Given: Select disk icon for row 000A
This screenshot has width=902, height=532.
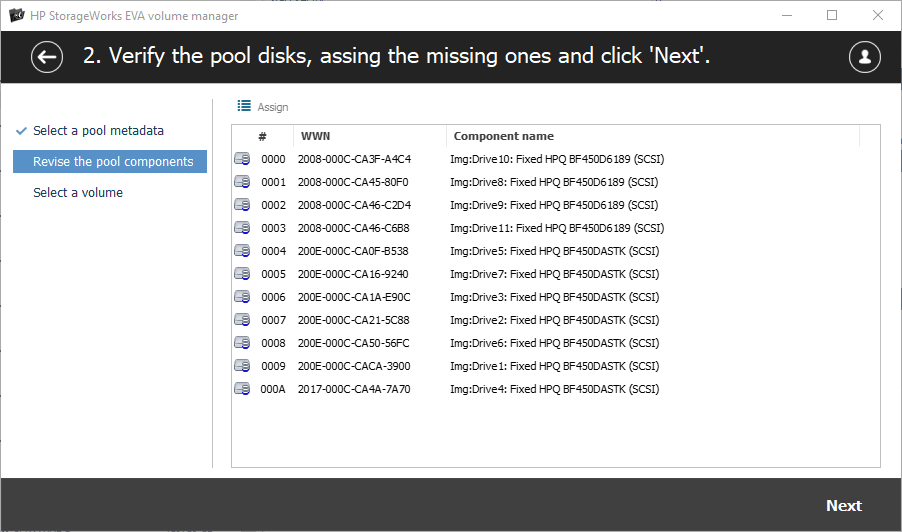Looking at the screenshot, I should click(x=242, y=389).
